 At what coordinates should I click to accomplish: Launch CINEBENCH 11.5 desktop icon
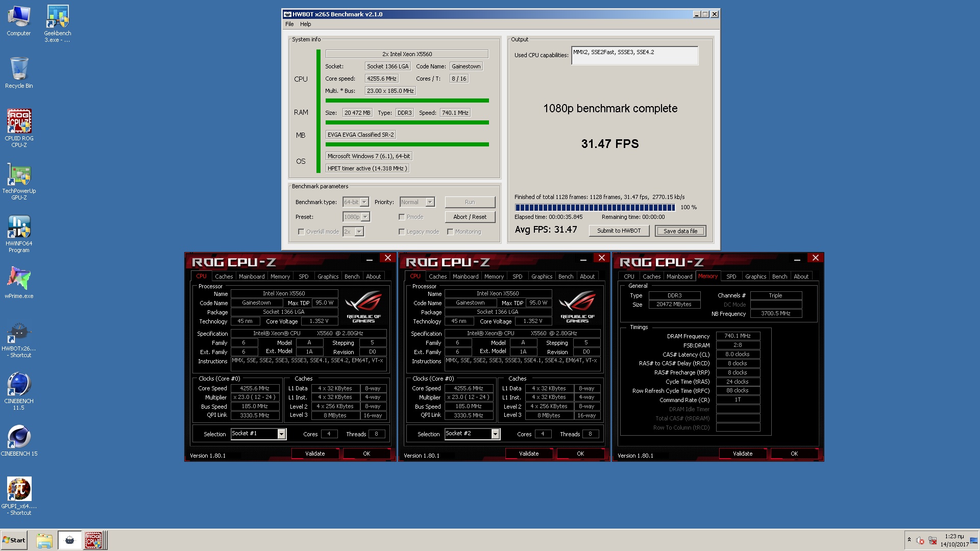point(19,391)
